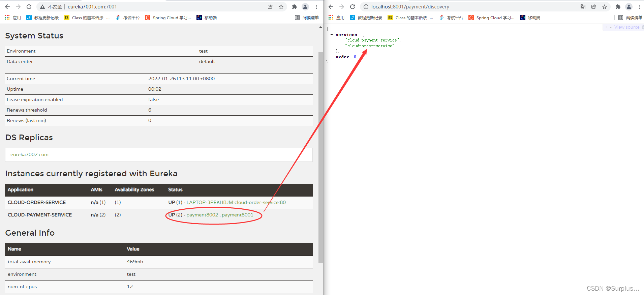Open extensions puzzle icon in left browser

coord(295,7)
